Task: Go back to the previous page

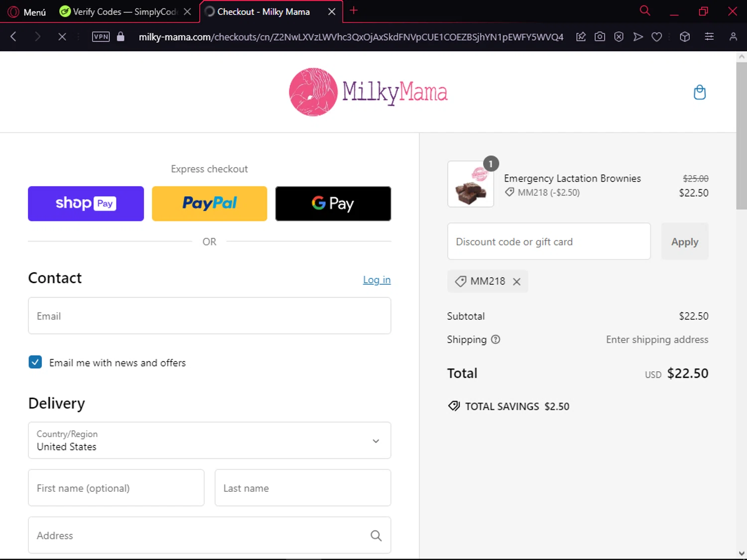Action: (x=13, y=36)
